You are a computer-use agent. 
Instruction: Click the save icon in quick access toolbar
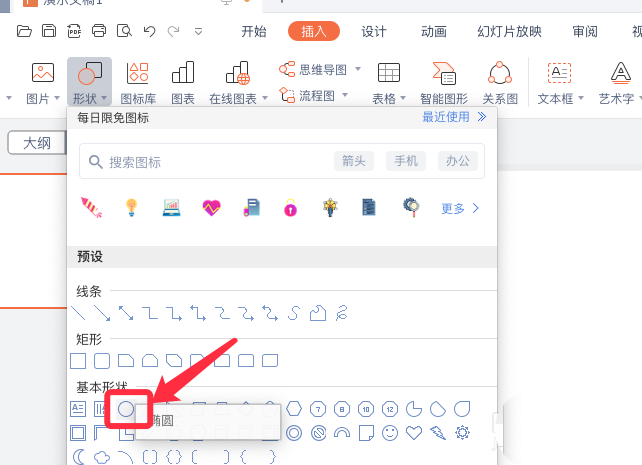[x=49, y=32]
